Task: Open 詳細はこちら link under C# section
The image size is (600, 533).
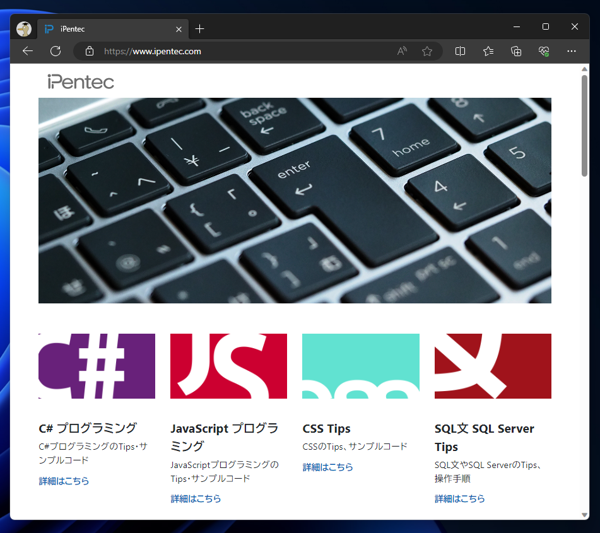Action: point(64,481)
